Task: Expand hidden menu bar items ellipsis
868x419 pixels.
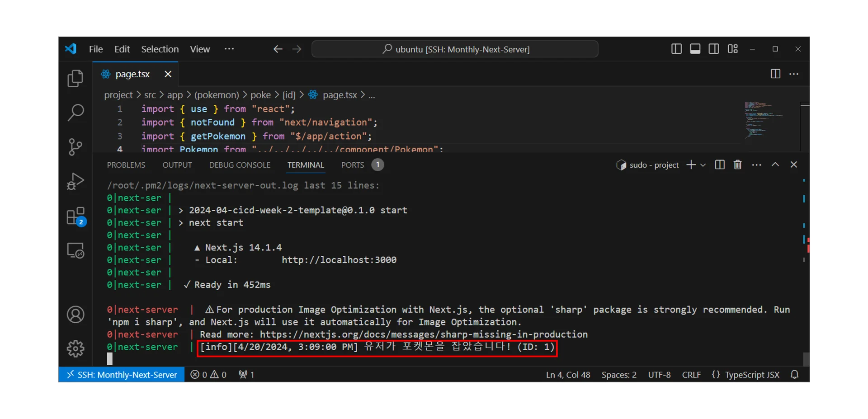Action: pyautogui.click(x=229, y=49)
